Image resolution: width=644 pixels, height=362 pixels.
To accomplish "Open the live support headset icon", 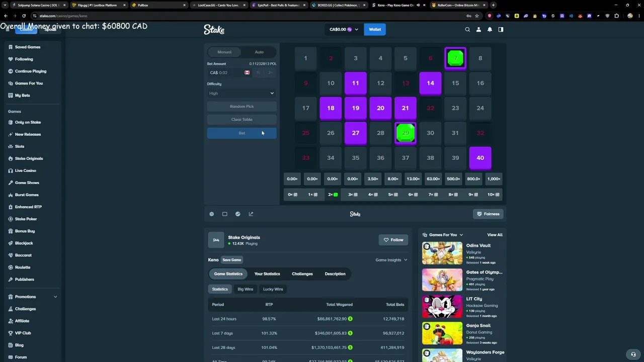I will 633,354.
